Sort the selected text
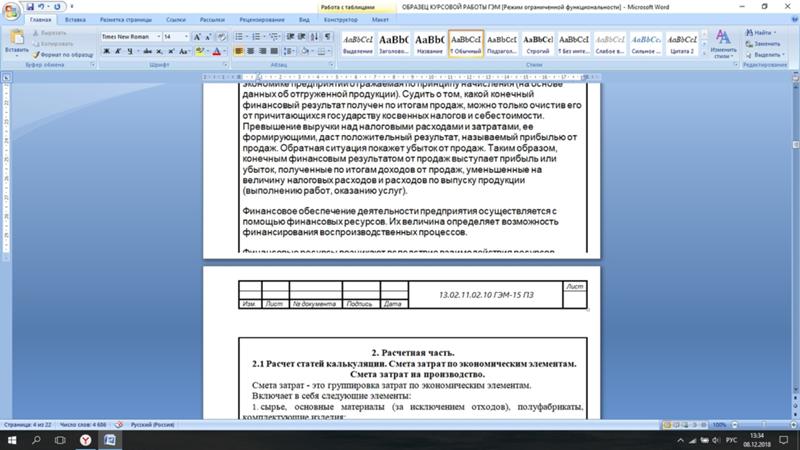Screen dimensions: 800x450 [314, 37]
